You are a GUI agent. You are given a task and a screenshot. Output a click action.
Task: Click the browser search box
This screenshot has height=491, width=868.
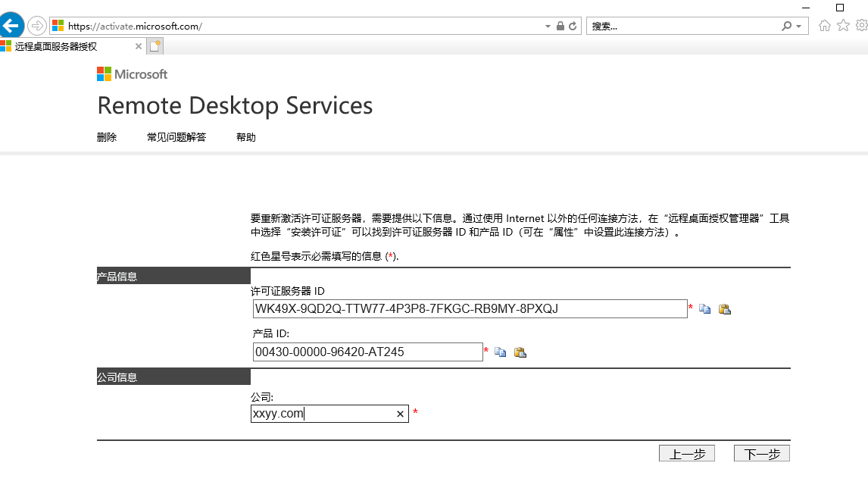(x=684, y=26)
